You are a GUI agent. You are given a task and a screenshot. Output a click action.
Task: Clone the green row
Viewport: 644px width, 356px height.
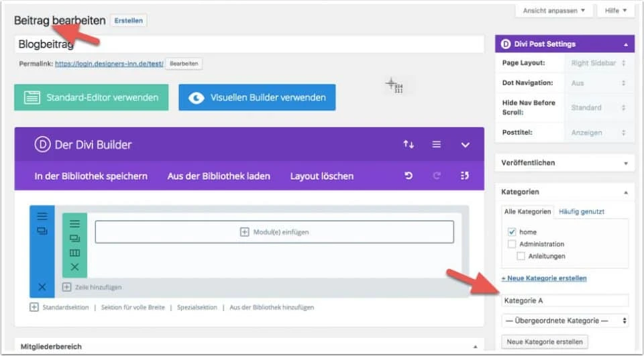(74, 239)
